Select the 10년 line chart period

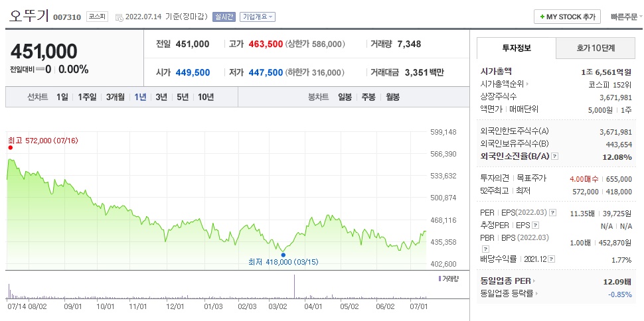click(206, 97)
